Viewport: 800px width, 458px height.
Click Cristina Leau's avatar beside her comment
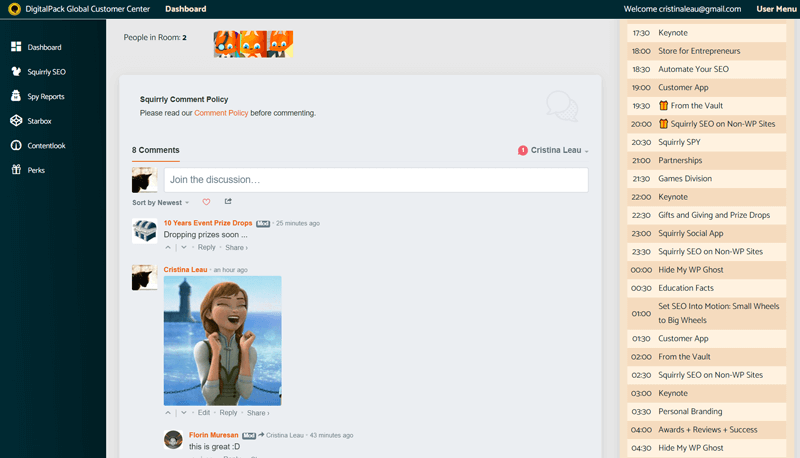pyautogui.click(x=144, y=277)
